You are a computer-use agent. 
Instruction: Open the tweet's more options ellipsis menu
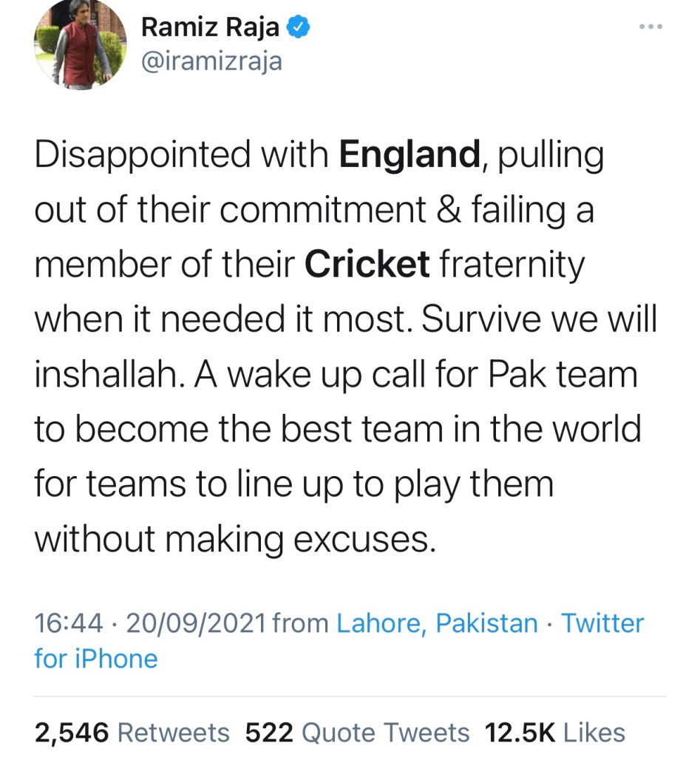point(650,27)
